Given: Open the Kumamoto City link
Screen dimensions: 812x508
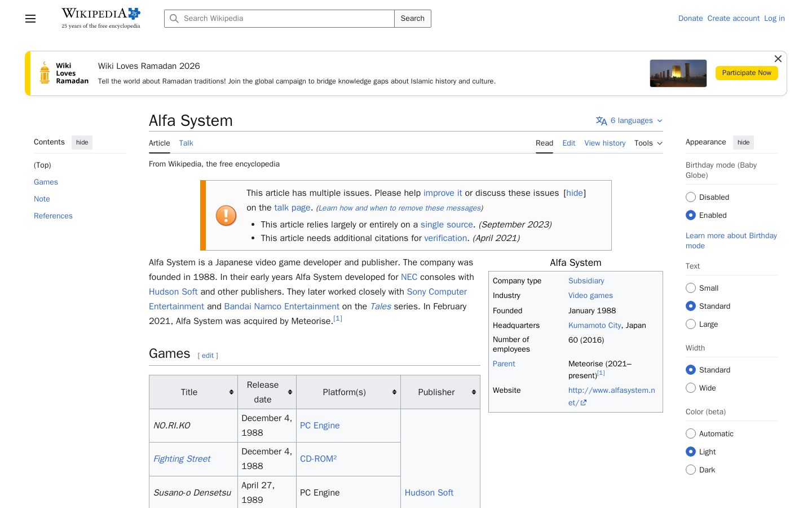Looking at the screenshot, I should 594,326.
